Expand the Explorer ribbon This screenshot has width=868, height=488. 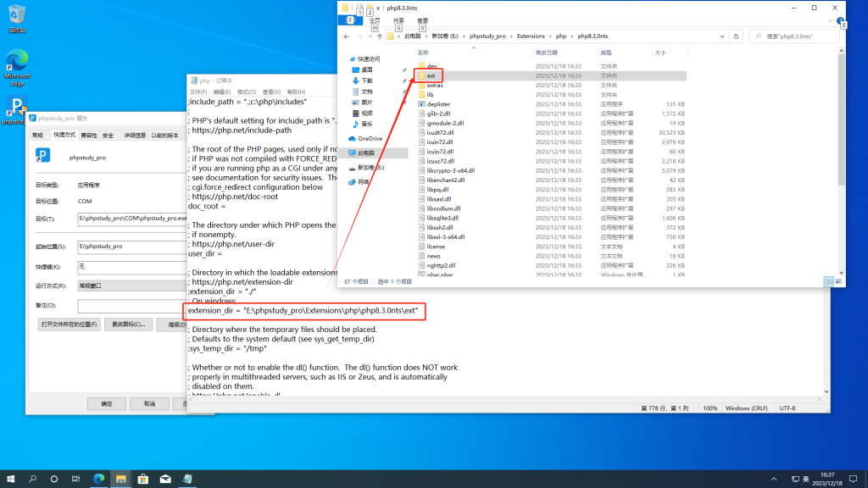[x=830, y=21]
